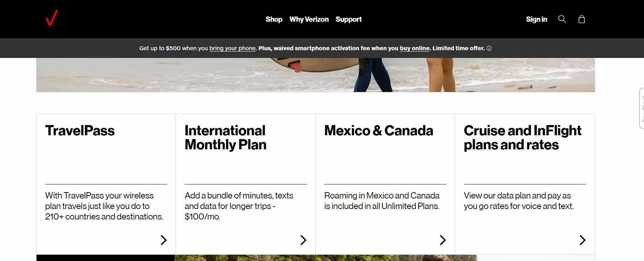
Task: Select the Mexico & Canada heading
Action: point(378,130)
